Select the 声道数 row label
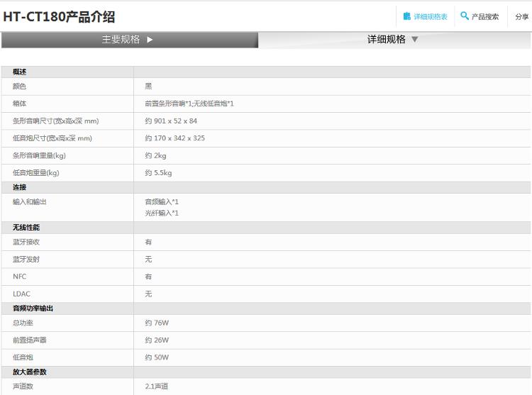Screen dimensions: 532x395 pos(23,386)
